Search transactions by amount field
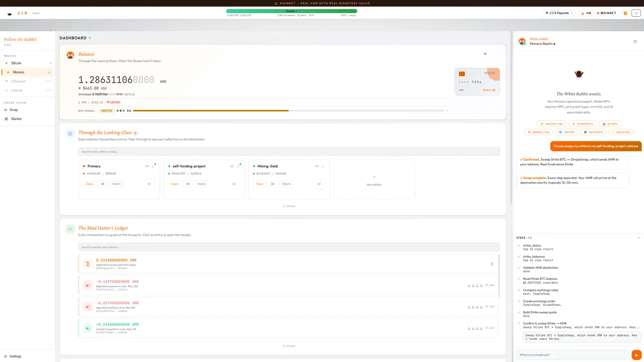644x362 pixels. [x=289, y=247]
